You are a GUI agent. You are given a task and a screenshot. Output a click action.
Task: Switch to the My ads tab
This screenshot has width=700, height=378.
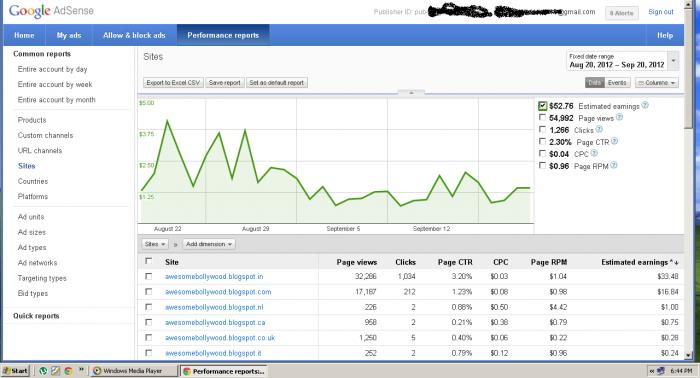pos(69,35)
